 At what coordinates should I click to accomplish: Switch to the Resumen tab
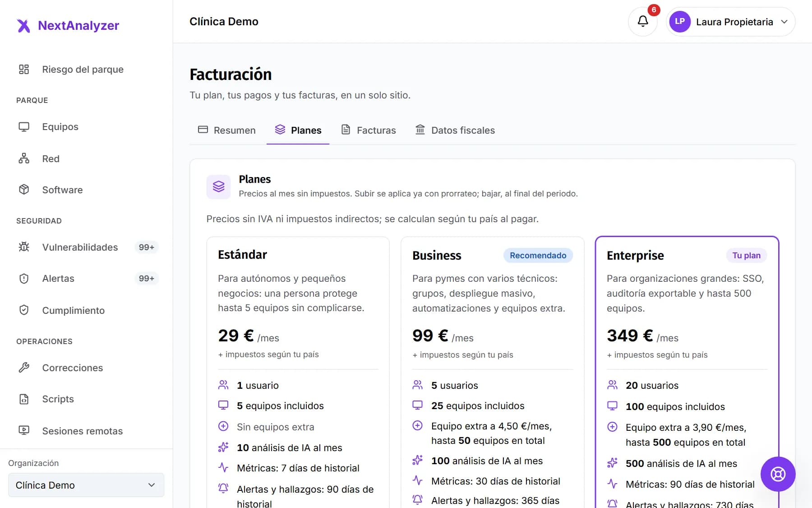(227, 130)
